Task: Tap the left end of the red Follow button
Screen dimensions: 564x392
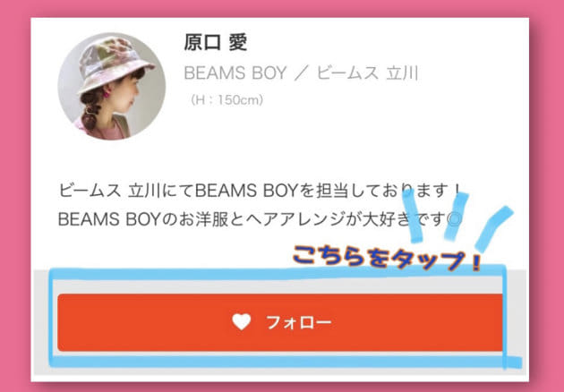Action: point(72,322)
